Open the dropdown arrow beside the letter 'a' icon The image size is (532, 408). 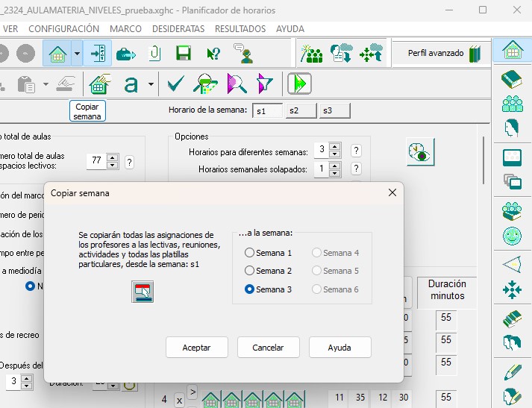pyautogui.click(x=151, y=84)
